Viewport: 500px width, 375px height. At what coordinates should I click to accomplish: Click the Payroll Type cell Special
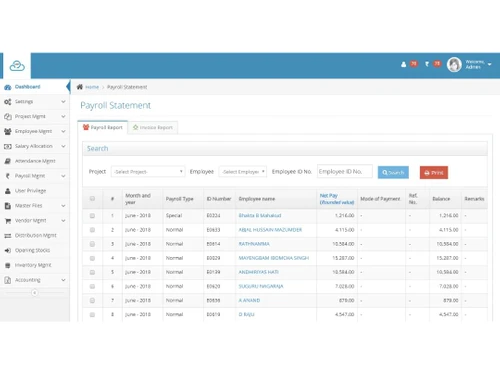pyautogui.click(x=174, y=216)
